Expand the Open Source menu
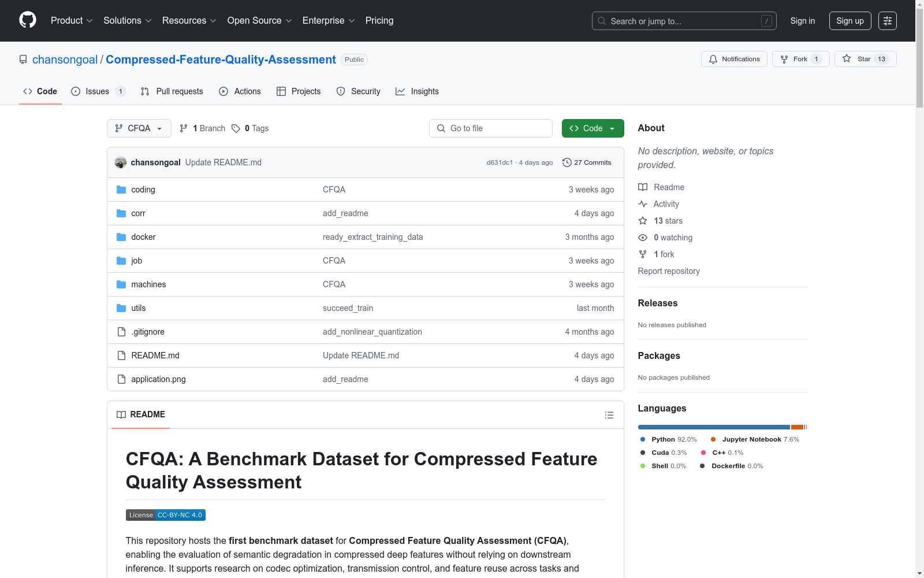The width and height of the screenshot is (924, 578). (x=260, y=21)
